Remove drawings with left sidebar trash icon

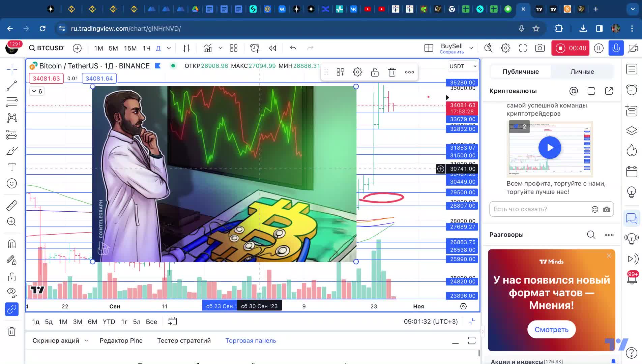(x=12, y=332)
